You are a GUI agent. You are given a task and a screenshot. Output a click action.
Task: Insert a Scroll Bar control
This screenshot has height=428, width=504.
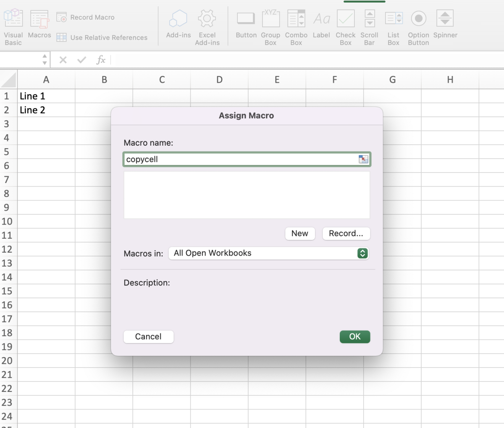[369, 19]
